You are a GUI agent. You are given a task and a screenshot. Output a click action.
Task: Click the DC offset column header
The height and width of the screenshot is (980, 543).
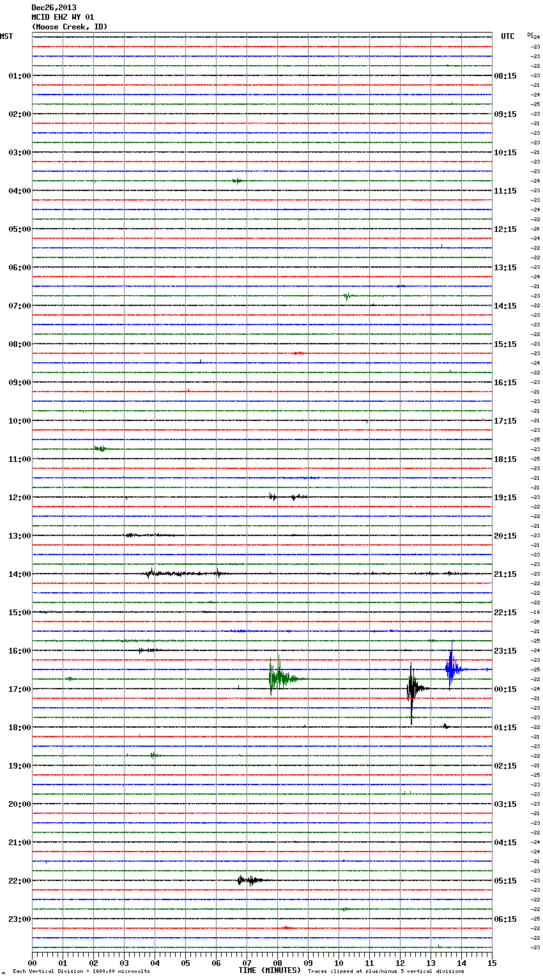(x=530, y=34)
